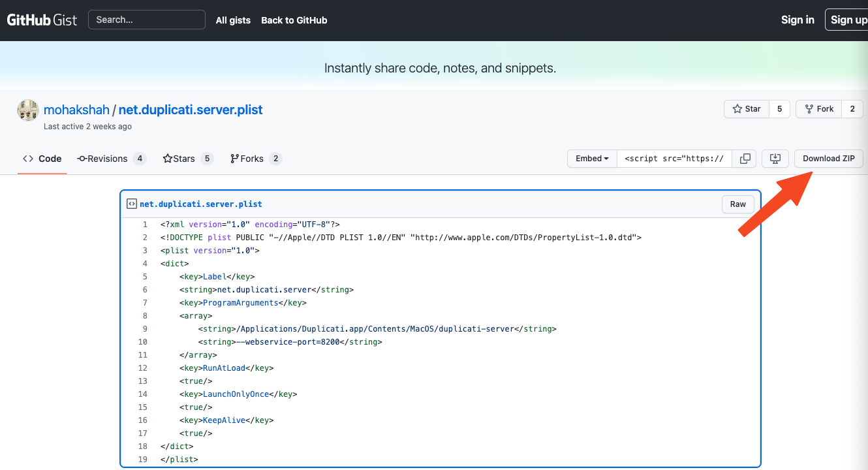The width and height of the screenshot is (868, 470).
Task: Click the GitHub Gist logo
Action: pyautogui.click(x=42, y=20)
